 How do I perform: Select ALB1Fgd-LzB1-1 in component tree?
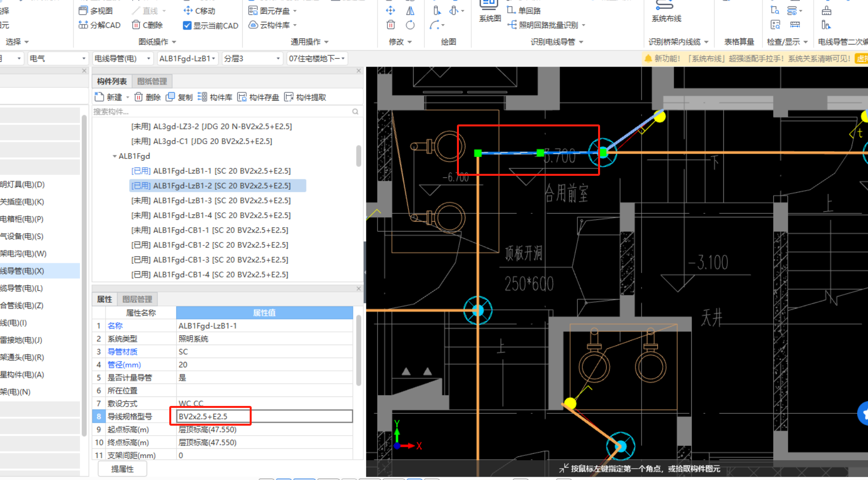(211, 171)
